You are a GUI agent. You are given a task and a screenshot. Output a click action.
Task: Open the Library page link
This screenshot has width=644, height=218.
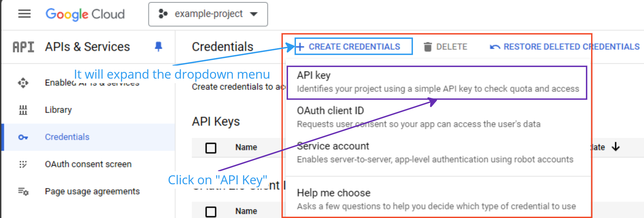(x=58, y=110)
